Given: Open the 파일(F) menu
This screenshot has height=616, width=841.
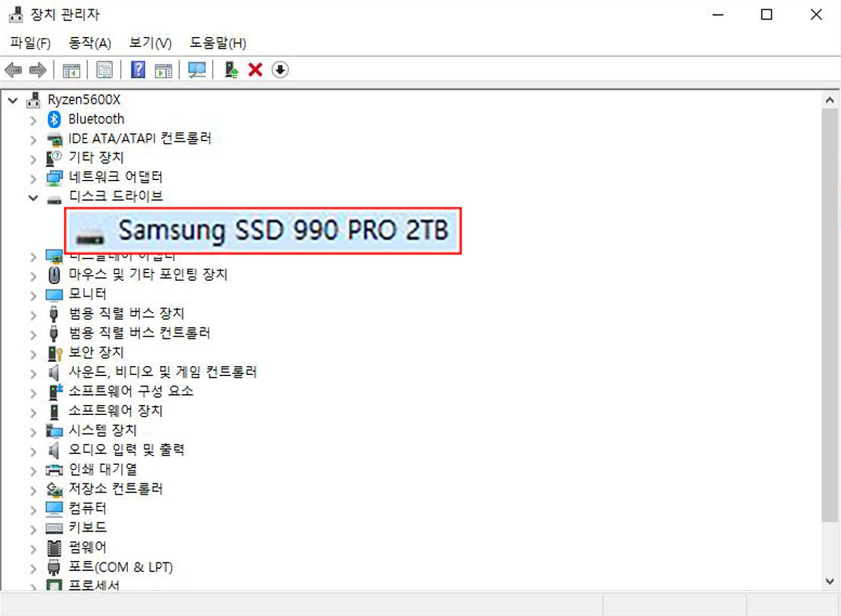Looking at the screenshot, I should pos(30,43).
